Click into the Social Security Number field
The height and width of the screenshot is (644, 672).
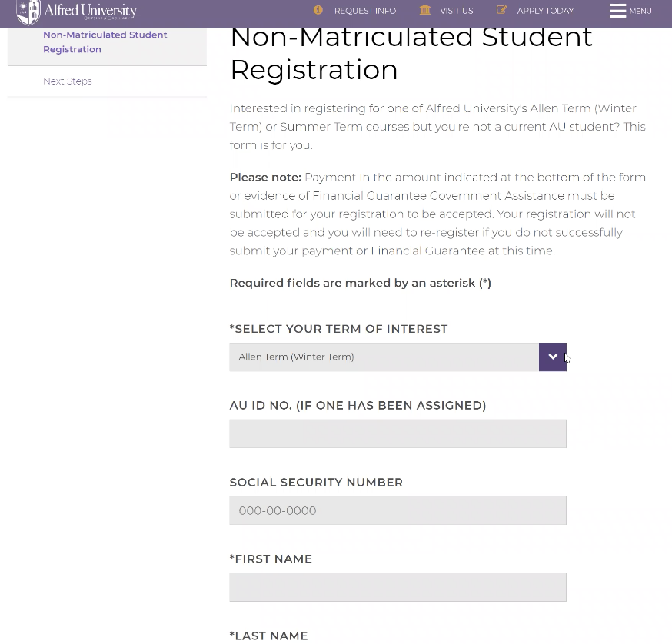(x=398, y=511)
